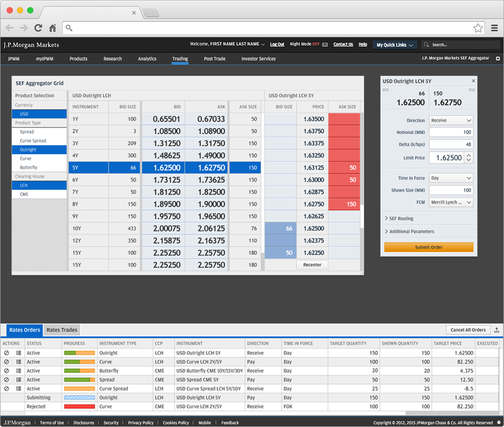
Task: Open My Quick Links dropdown
Action: 395,45
